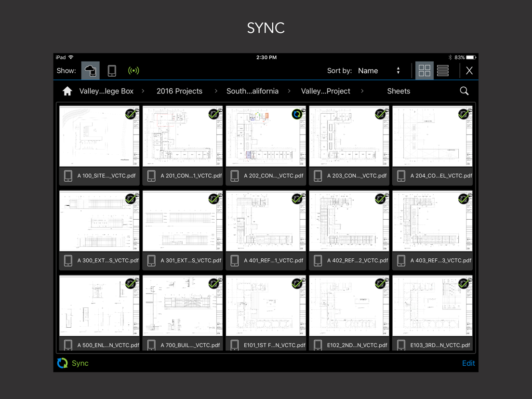This screenshot has height=399, width=532.
Task: Click synced checkmark on A 100_SITE
Action: coord(131,114)
